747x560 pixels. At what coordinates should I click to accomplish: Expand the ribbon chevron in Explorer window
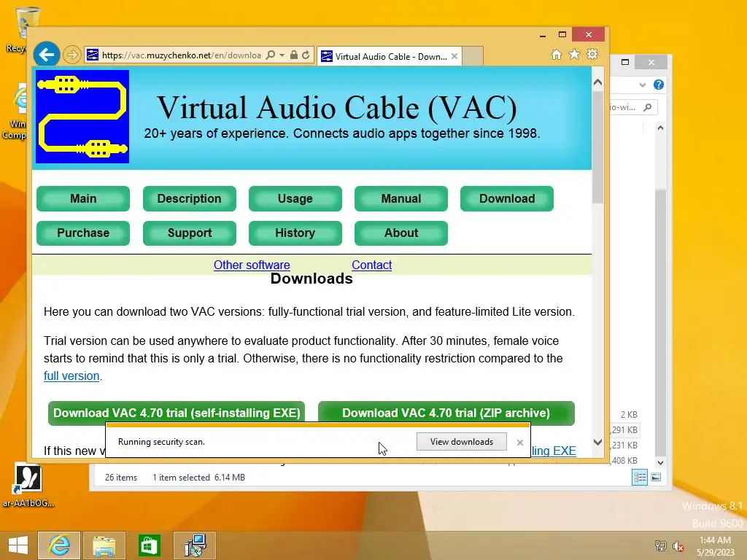(x=642, y=85)
